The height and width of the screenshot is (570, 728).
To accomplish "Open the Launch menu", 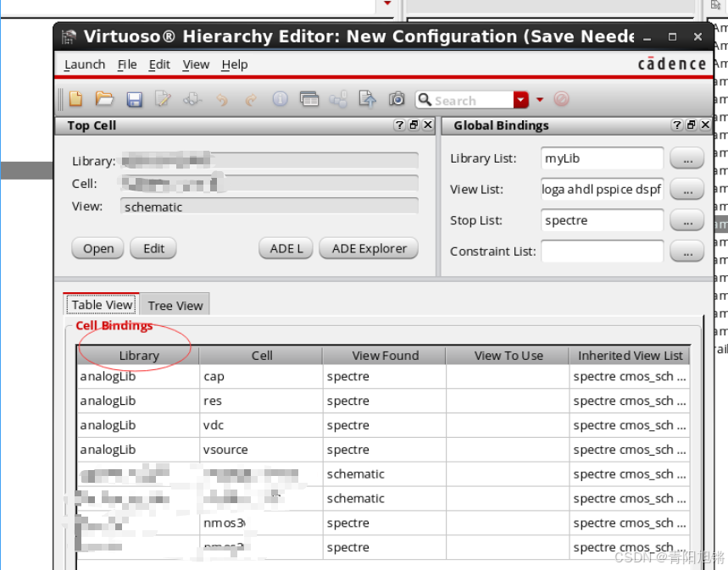I will tap(84, 64).
